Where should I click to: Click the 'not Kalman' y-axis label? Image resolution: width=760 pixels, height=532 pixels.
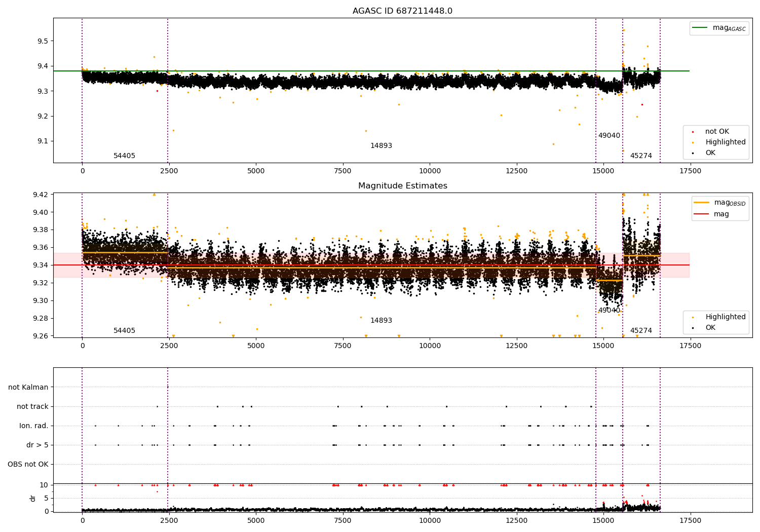click(28, 388)
